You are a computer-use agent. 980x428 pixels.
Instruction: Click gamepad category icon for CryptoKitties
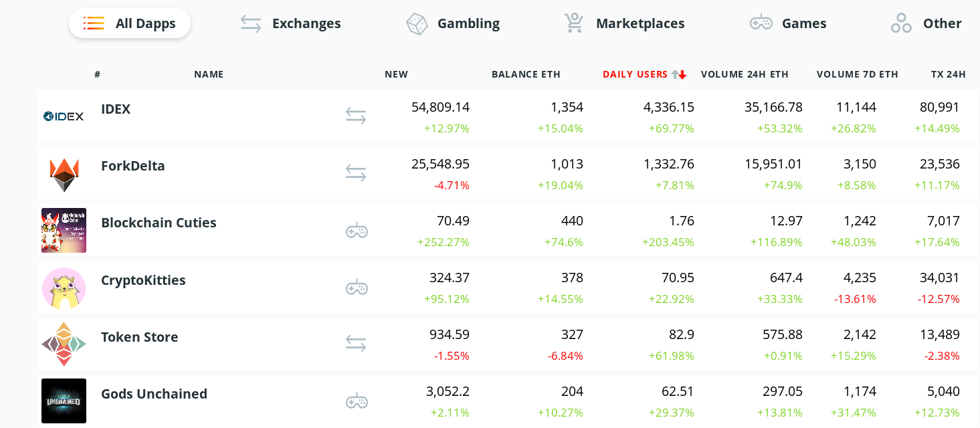357,288
